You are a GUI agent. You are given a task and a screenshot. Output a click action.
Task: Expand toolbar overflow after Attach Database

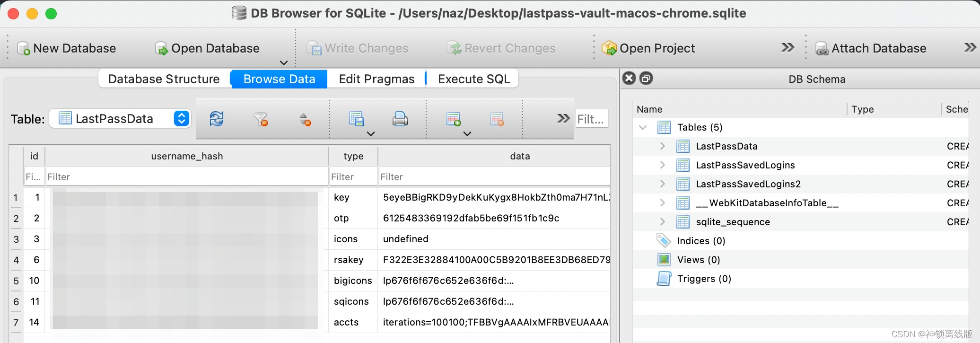[970, 47]
